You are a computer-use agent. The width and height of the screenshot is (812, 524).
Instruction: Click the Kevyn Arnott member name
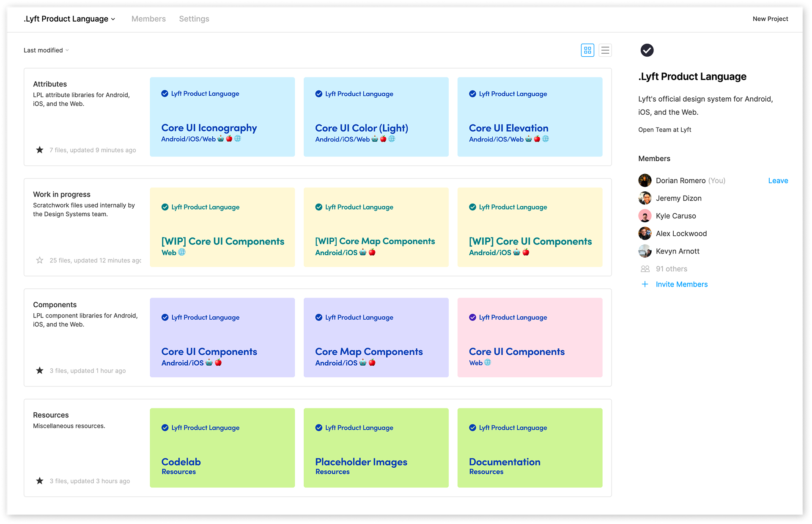tap(678, 251)
